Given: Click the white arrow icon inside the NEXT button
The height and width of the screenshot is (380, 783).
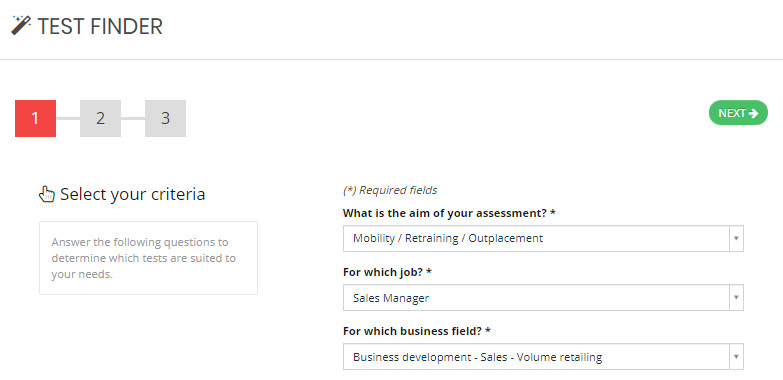Looking at the screenshot, I should coord(754,113).
